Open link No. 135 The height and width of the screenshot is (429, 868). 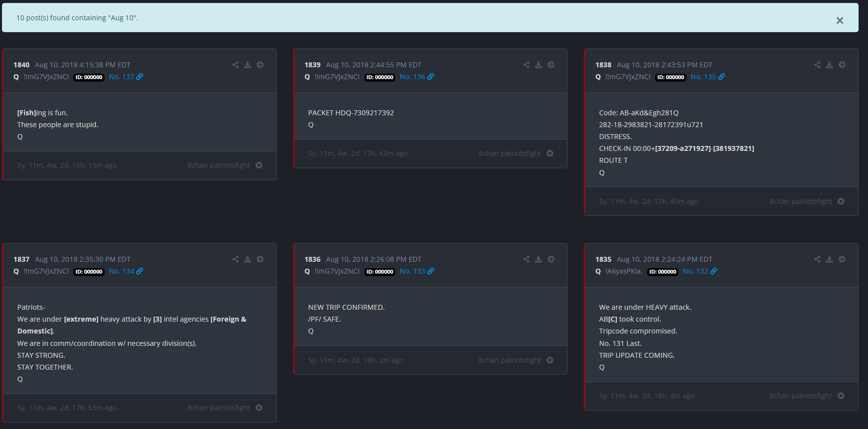coord(708,77)
